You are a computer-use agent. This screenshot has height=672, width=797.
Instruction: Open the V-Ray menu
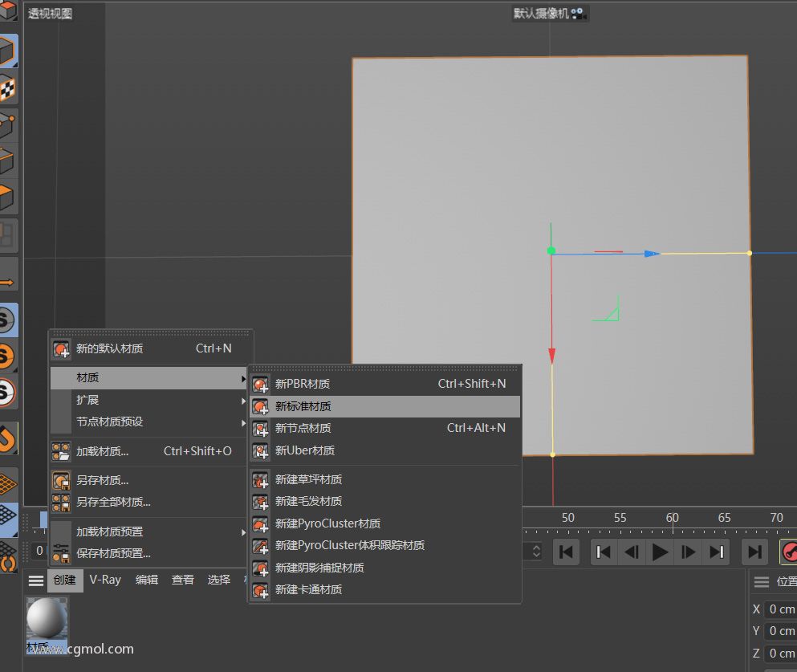click(105, 580)
